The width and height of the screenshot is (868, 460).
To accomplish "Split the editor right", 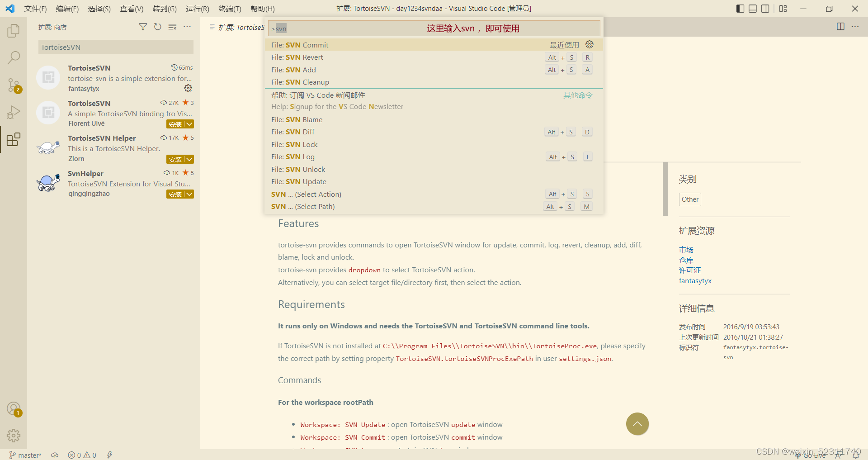I will coord(840,27).
